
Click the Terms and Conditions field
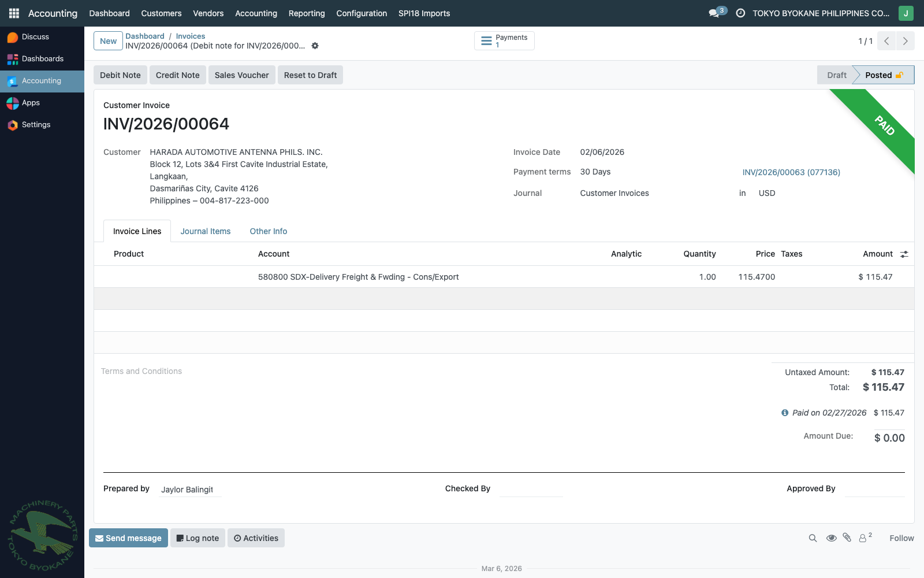(141, 371)
